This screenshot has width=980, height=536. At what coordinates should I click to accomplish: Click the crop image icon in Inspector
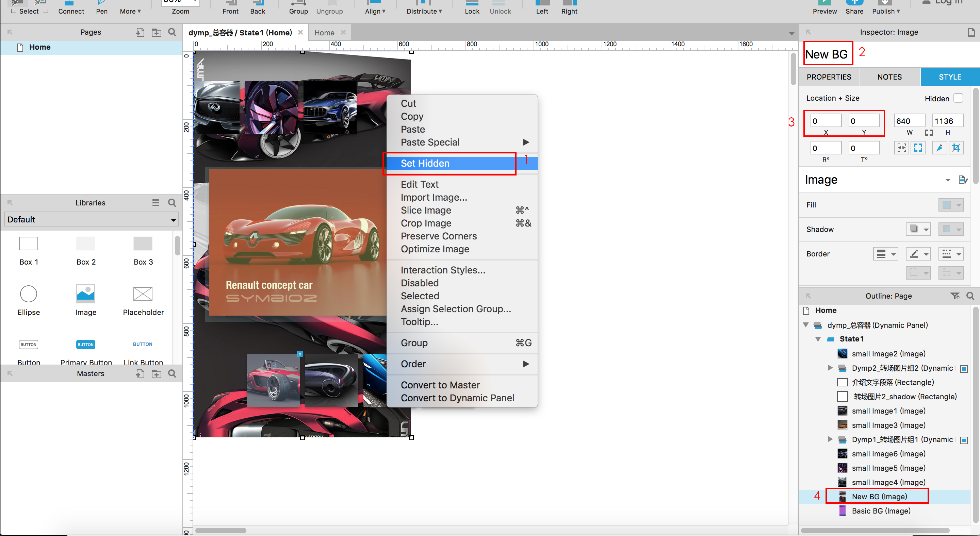(x=956, y=148)
